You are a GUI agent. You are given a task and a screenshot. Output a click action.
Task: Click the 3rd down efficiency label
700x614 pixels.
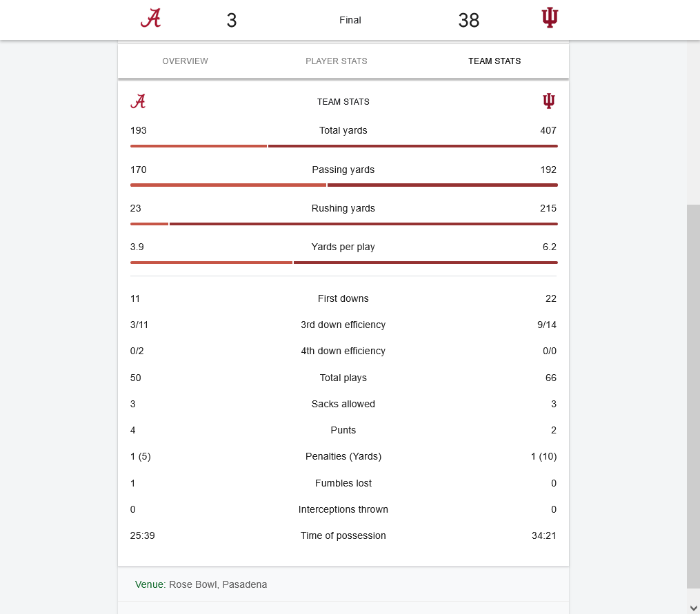click(x=343, y=325)
